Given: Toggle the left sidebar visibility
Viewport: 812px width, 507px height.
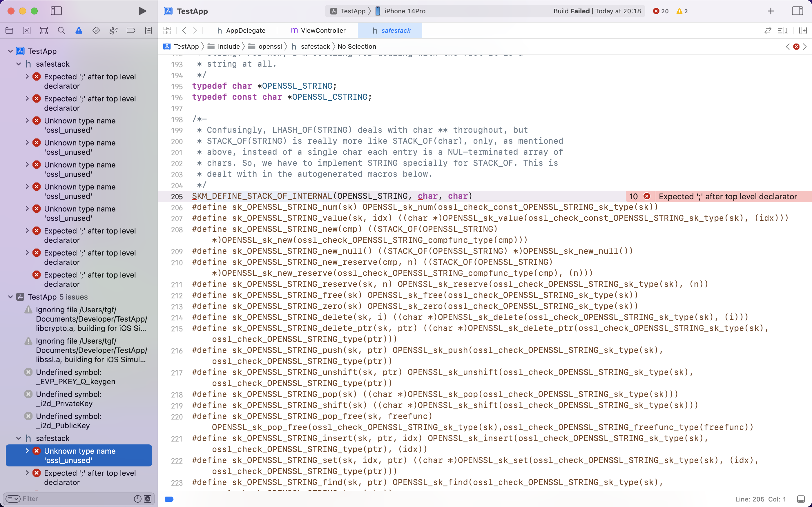Looking at the screenshot, I should pyautogui.click(x=56, y=11).
